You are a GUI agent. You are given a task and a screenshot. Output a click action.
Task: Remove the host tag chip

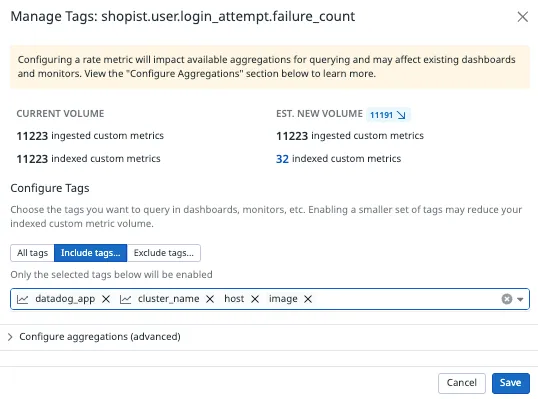coord(255,299)
